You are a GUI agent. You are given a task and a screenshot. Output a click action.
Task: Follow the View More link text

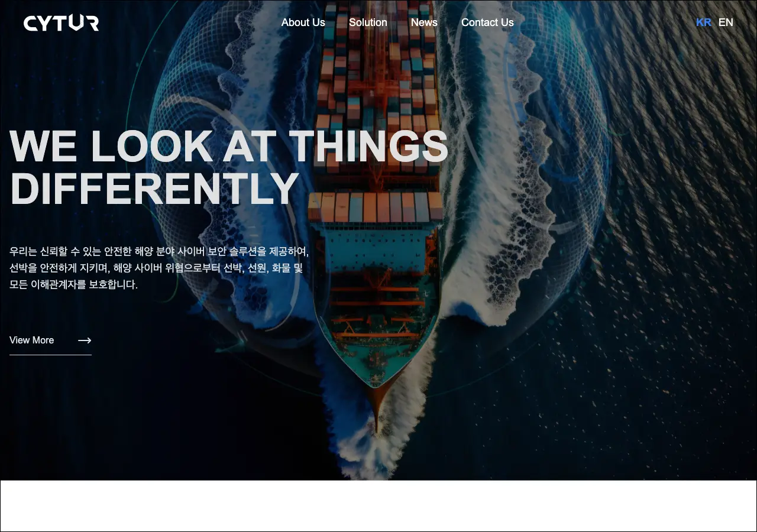[x=31, y=340]
